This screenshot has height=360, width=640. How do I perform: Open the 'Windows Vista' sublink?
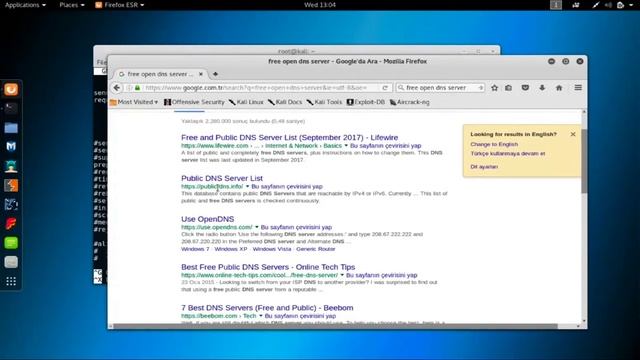coord(272,249)
